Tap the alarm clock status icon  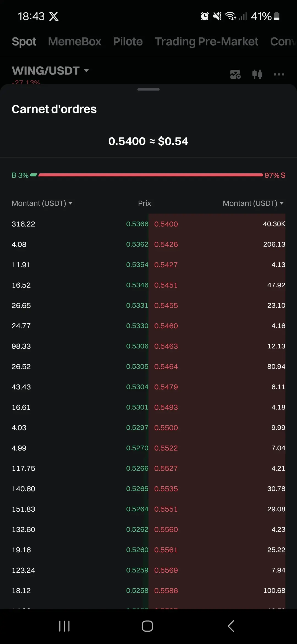(205, 16)
